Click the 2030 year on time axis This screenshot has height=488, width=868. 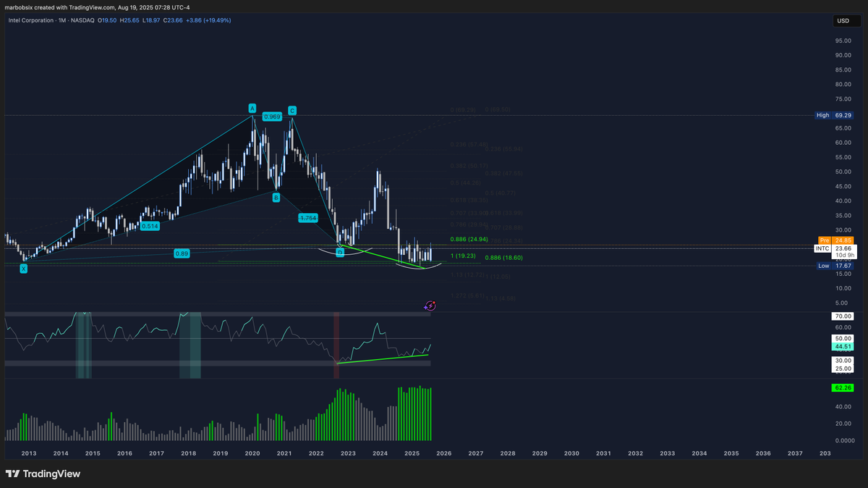click(x=571, y=453)
